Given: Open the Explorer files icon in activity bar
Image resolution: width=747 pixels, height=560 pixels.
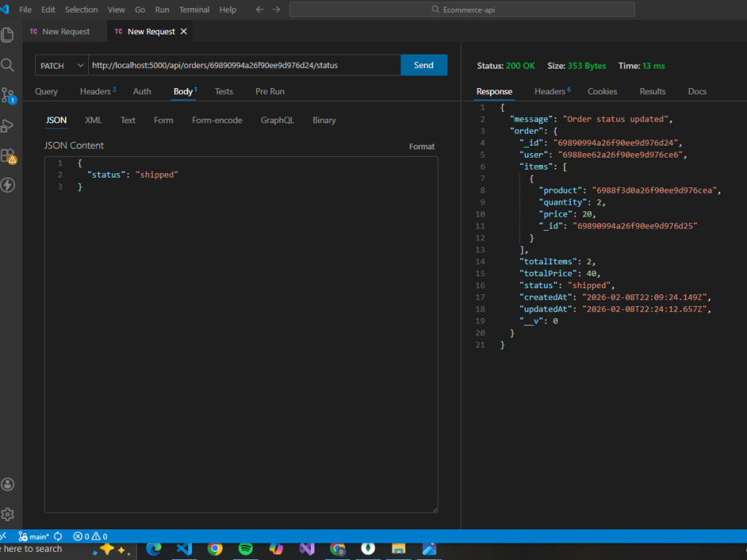Looking at the screenshot, I should coord(7,34).
